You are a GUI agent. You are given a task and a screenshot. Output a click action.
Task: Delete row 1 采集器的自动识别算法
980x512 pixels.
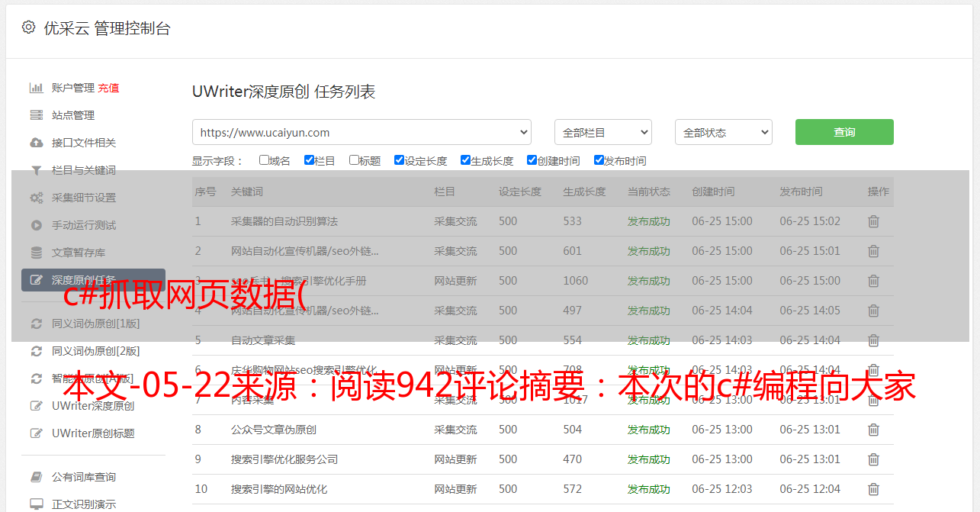point(873,221)
